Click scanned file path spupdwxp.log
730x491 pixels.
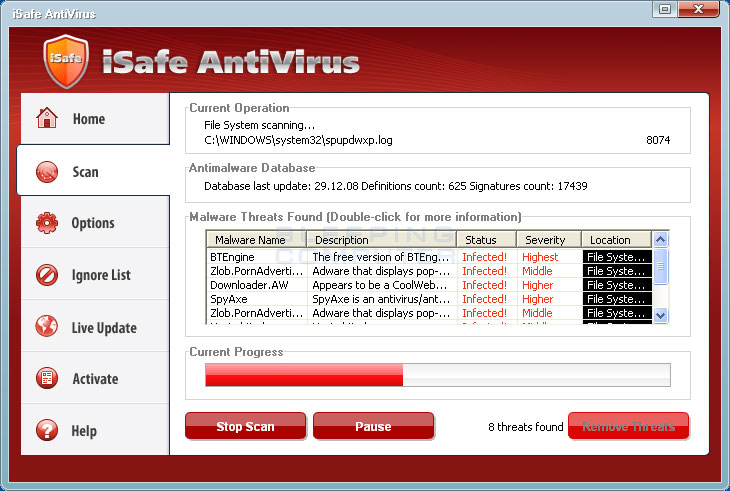point(298,140)
